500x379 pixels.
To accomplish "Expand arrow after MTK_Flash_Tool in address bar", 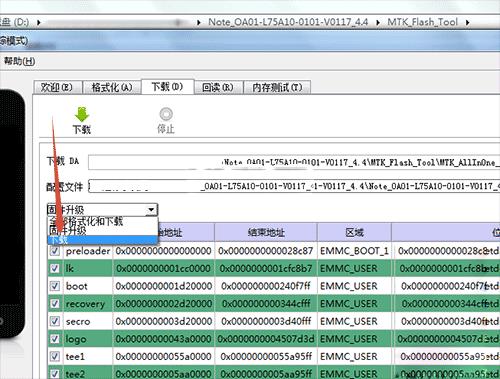I will point(467,23).
